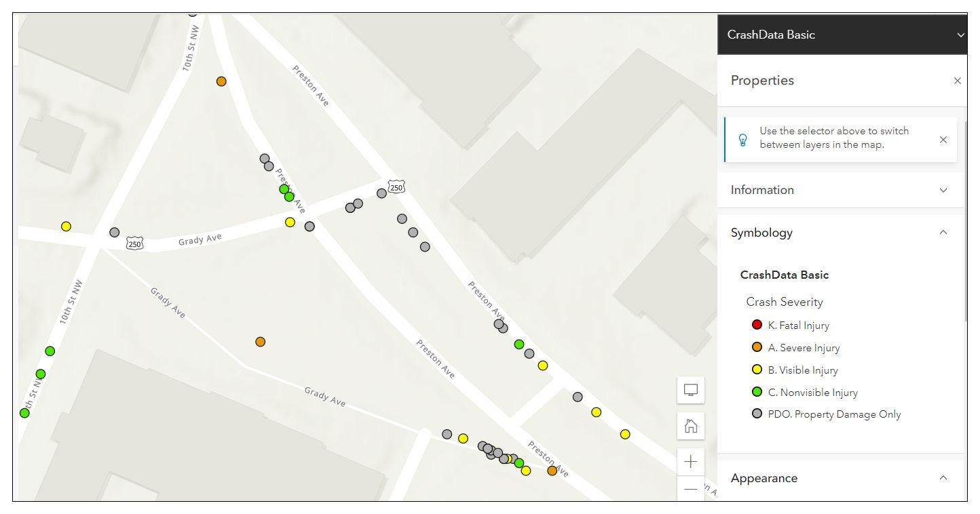Click the Appearance section header

(x=840, y=478)
